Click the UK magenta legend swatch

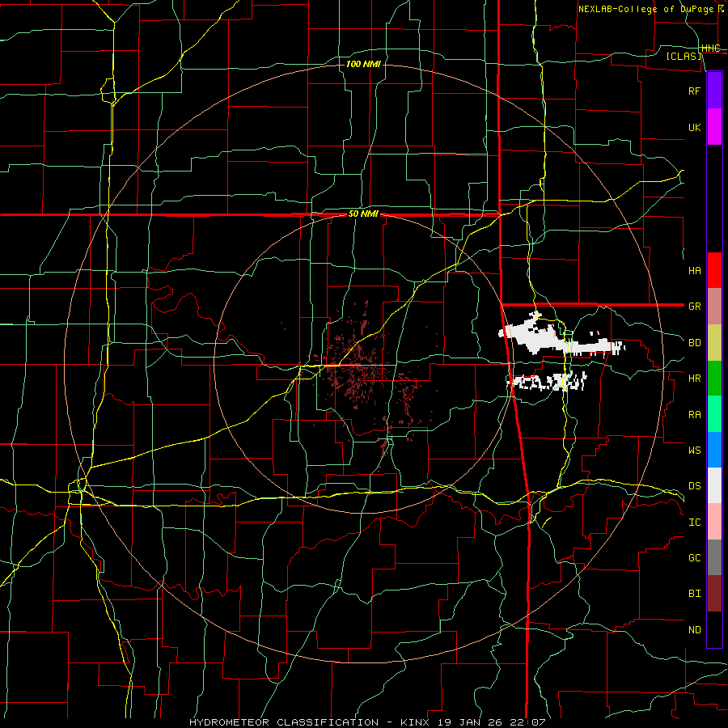click(x=714, y=127)
